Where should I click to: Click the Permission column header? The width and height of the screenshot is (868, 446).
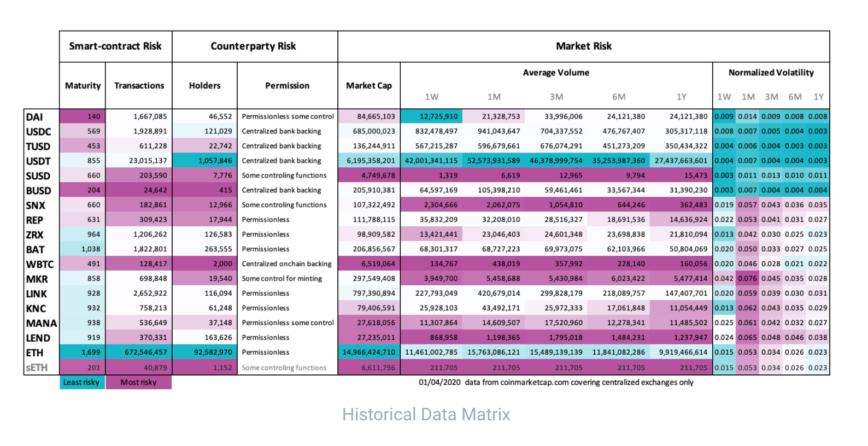[x=288, y=86]
